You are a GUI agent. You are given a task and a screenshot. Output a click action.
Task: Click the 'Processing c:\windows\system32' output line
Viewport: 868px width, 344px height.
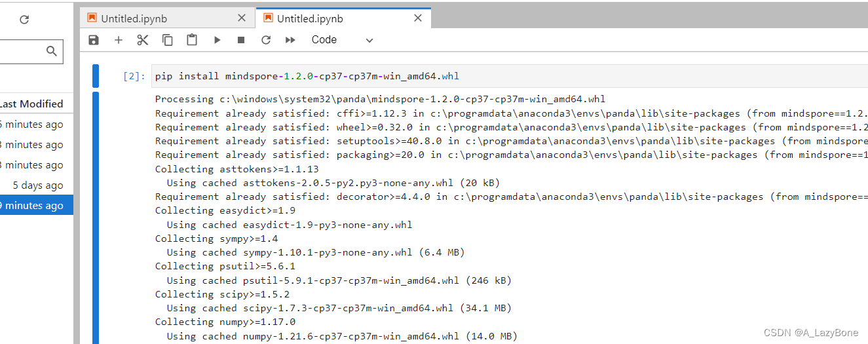point(381,100)
